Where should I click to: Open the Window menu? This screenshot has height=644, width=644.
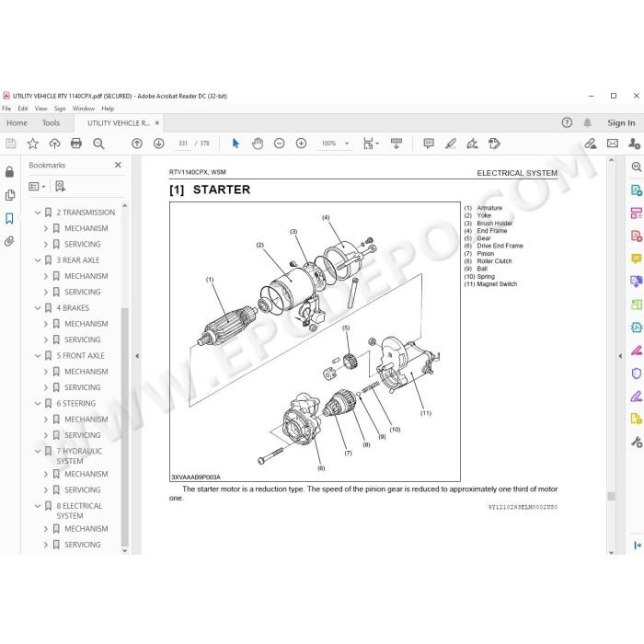click(x=84, y=109)
